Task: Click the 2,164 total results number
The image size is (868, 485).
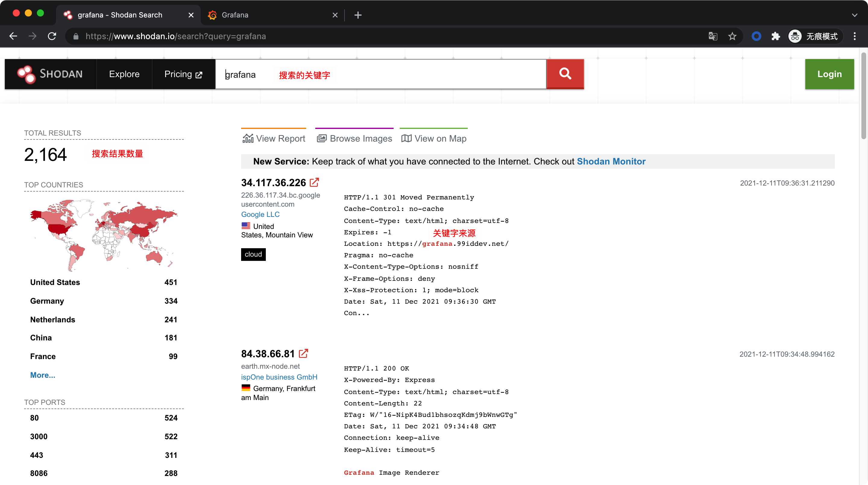Action: 46,155
